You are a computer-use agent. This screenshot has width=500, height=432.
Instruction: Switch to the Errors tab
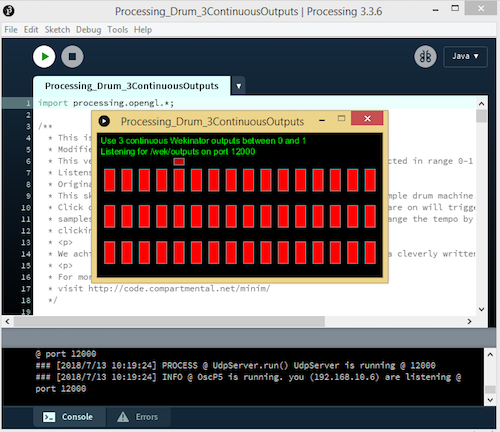(137, 417)
